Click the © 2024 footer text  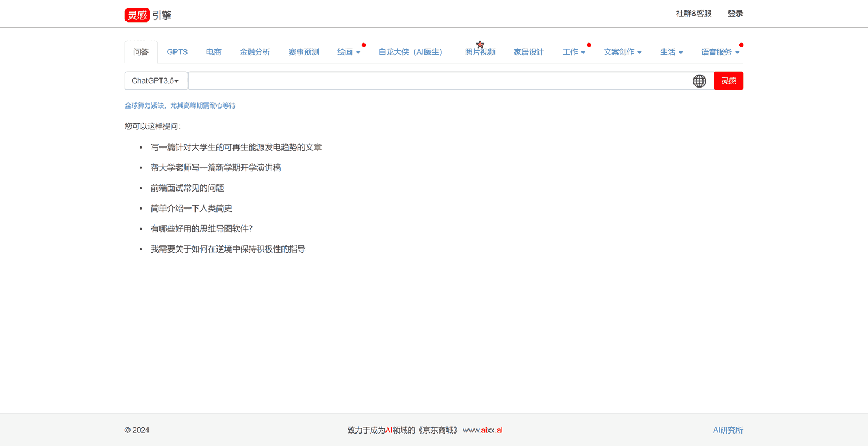coord(137,430)
